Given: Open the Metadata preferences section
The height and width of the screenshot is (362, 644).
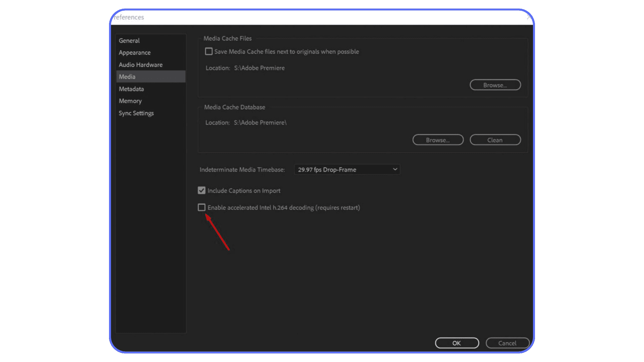Looking at the screenshot, I should point(131,89).
